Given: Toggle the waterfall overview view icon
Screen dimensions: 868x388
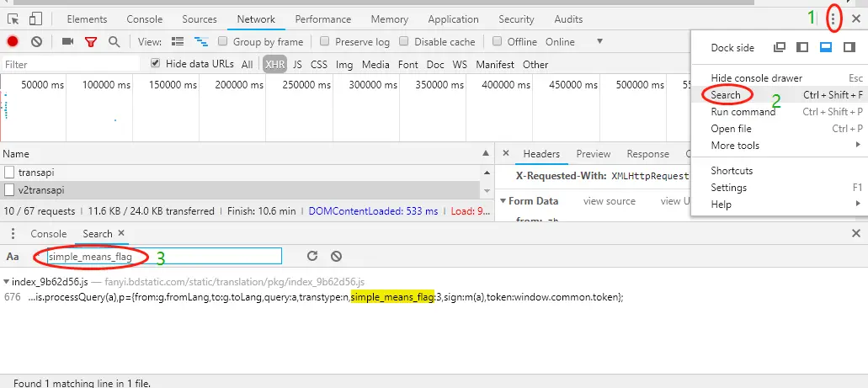Looking at the screenshot, I should click(x=200, y=41).
